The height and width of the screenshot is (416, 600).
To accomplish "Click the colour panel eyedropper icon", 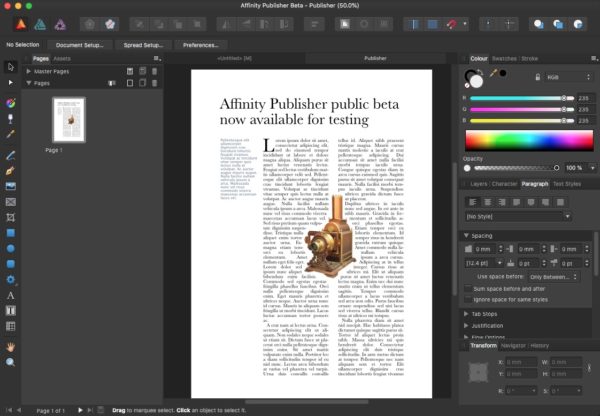I will [493, 73].
